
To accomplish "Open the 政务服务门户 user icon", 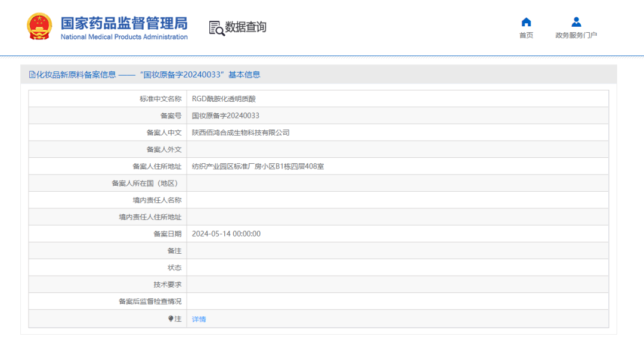I will [x=576, y=21].
